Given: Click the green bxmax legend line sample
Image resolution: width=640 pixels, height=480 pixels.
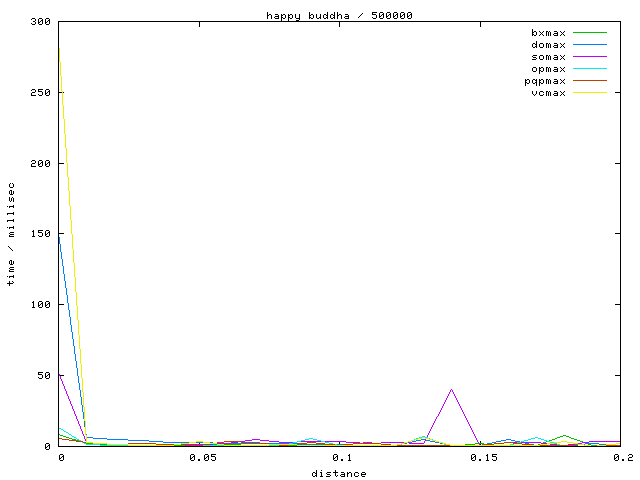Looking at the screenshot, I should pos(590,33).
